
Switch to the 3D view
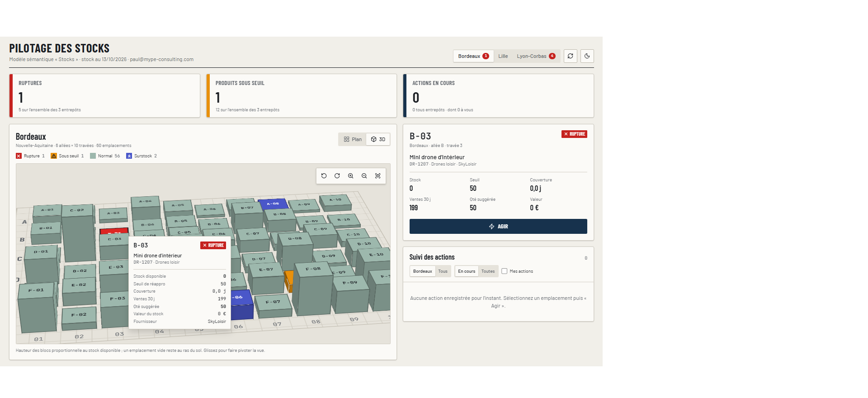pos(378,139)
